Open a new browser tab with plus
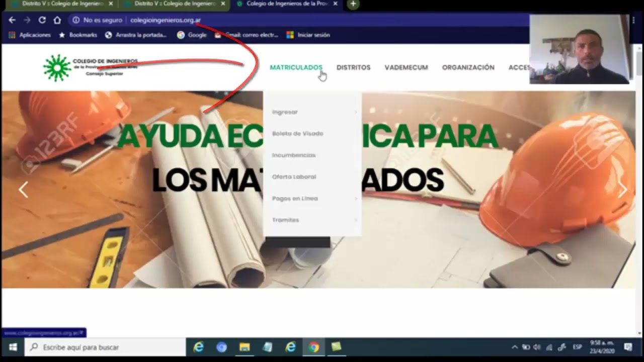The width and height of the screenshot is (644, 362). coord(353,4)
